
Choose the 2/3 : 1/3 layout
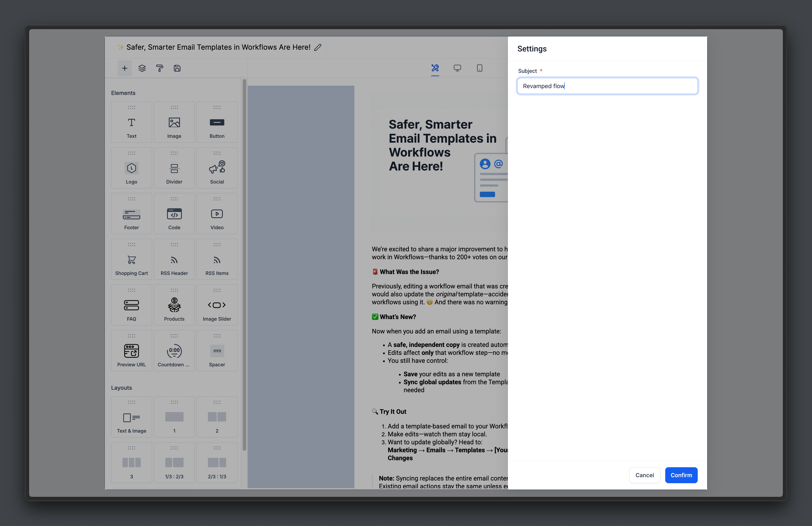tap(217, 463)
